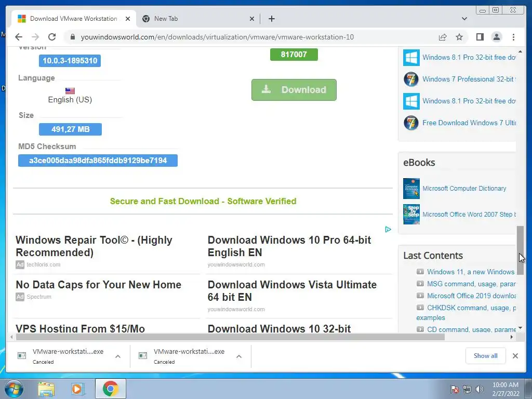Open the taskbar clock and date
This screenshot has height=399, width=532.
tap(506, 389)
